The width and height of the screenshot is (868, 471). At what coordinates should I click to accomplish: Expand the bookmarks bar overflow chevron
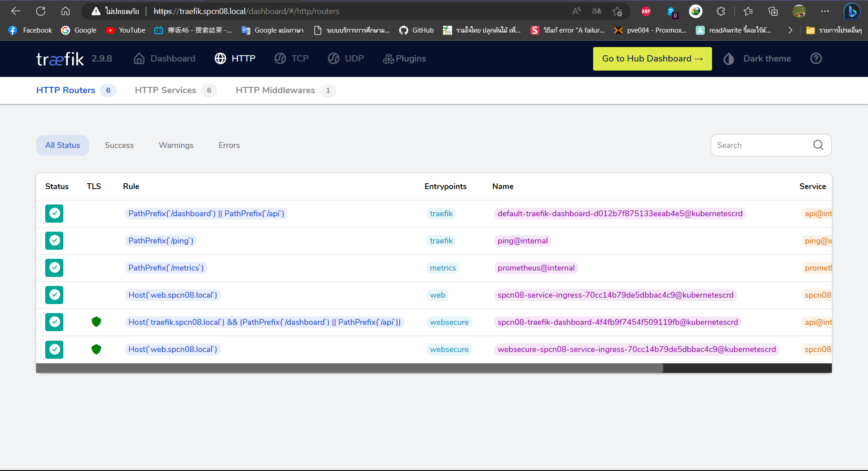coord(790,30)
